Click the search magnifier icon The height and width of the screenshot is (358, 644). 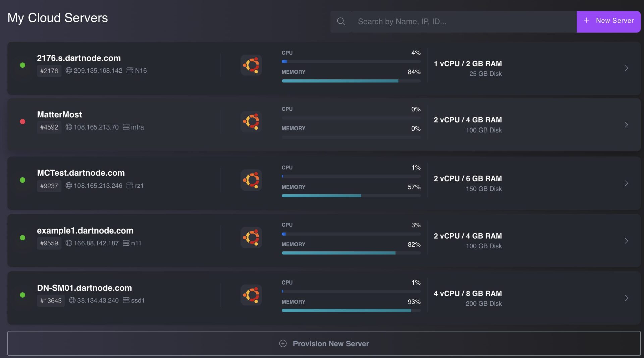pos(341,21)
